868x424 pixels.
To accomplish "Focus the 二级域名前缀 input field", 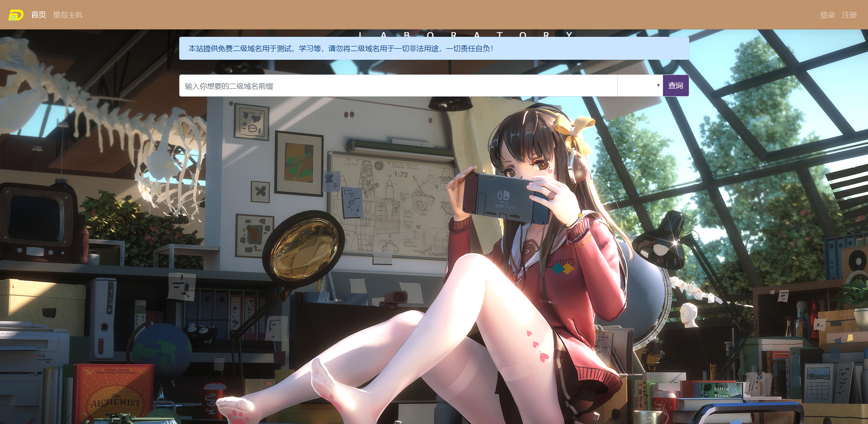I will [x=398, y=86].
